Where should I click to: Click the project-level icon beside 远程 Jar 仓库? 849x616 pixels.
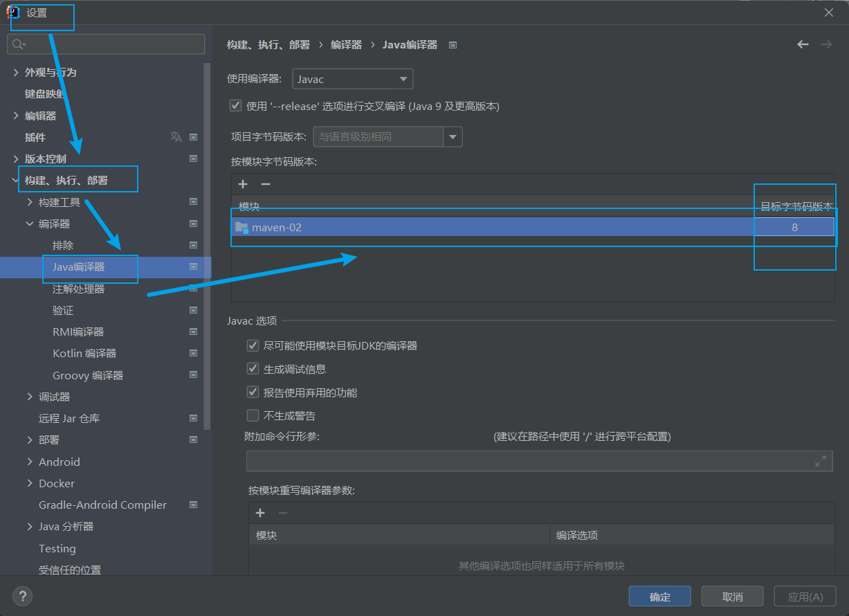(x=194, y=418)
